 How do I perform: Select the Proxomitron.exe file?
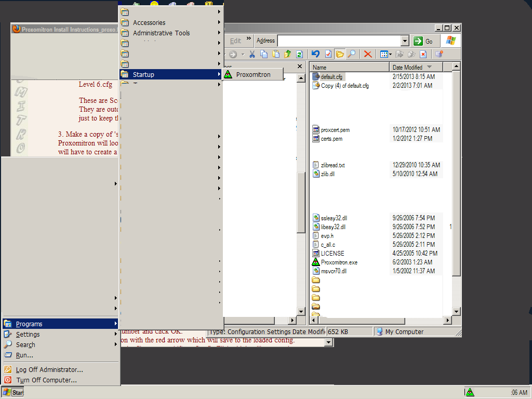point(339,262)
